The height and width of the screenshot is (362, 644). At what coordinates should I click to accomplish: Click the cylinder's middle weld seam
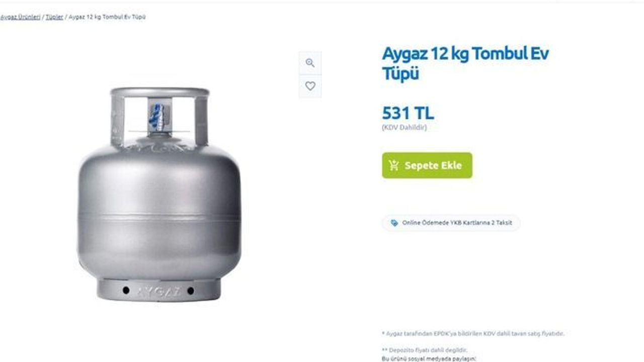tap(159, 216)
